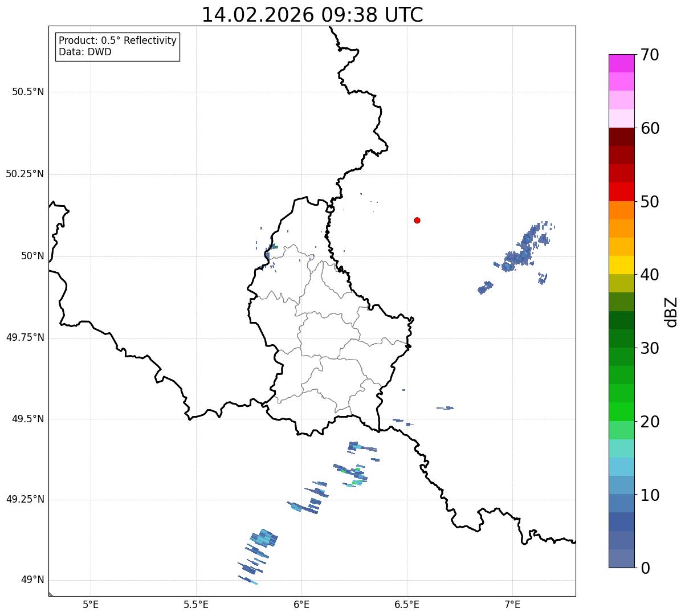
Task: Click the latitude label 49.75°N
Action: [x=25, y=337]
